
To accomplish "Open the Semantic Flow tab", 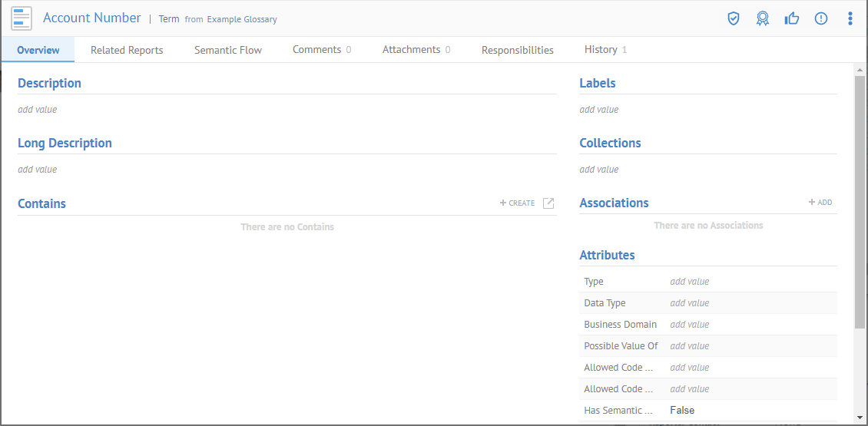I will (x=228, y=50).
